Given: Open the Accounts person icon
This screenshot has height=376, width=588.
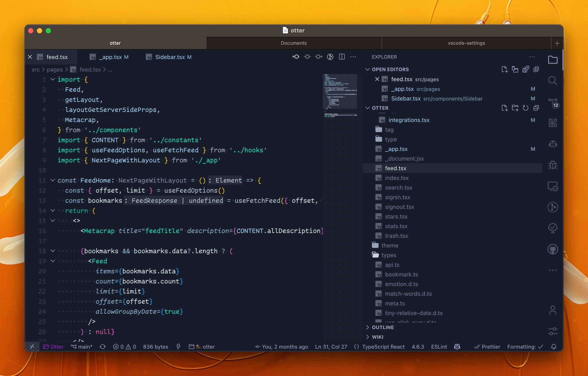Looking at the screenshot, I should (553, 310).
